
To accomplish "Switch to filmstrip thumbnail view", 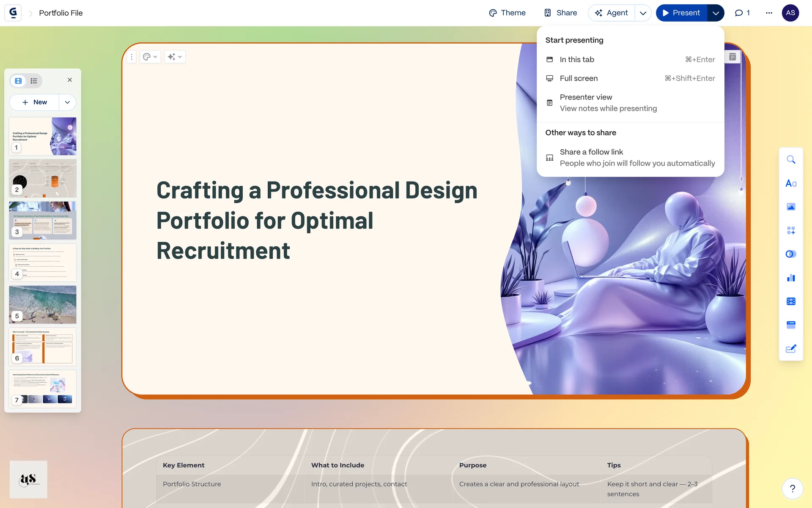I will tap(18, 80).
